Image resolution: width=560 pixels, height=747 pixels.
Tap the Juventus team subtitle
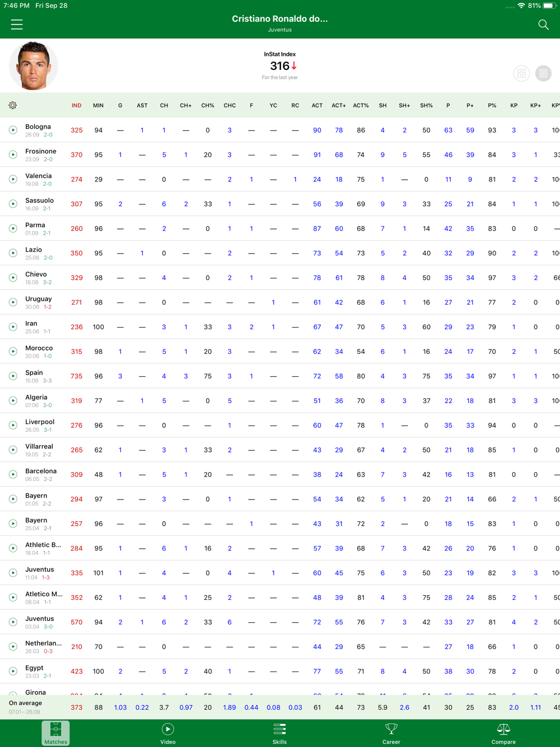pyautogui.click(x=280, y=30)
